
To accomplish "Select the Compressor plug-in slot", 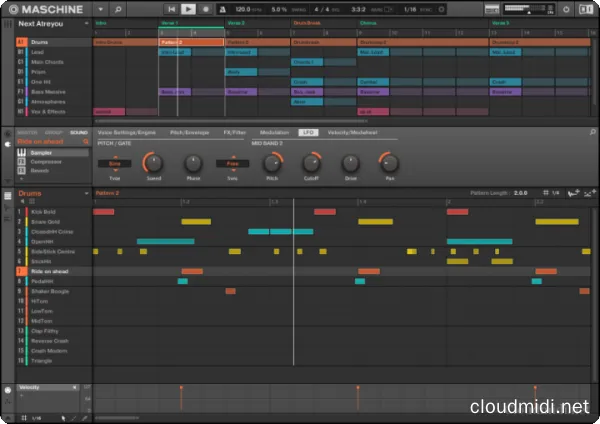I will pyautogui.click(x=53, y=162).
